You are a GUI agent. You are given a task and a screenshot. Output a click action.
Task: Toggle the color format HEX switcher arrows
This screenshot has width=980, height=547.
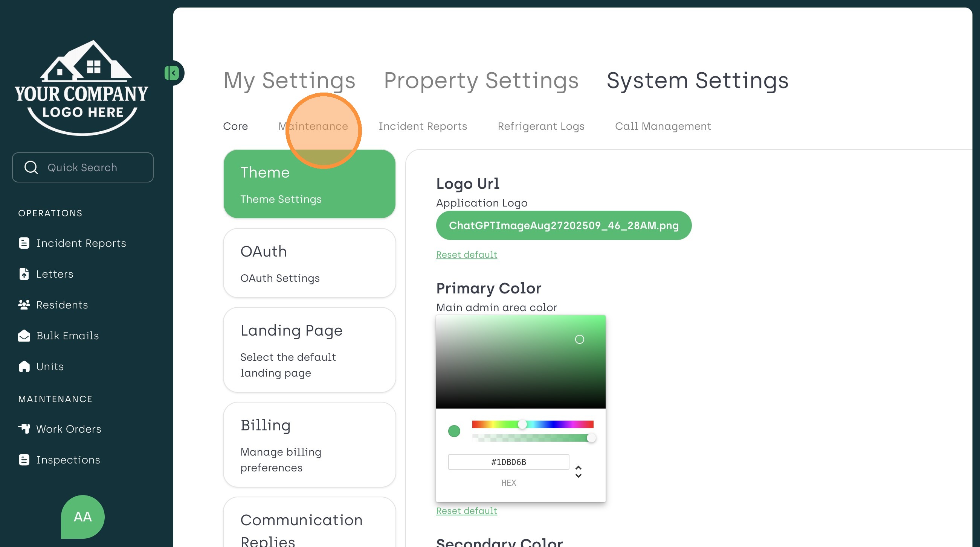pyautogui.click(x=578, y=471)
